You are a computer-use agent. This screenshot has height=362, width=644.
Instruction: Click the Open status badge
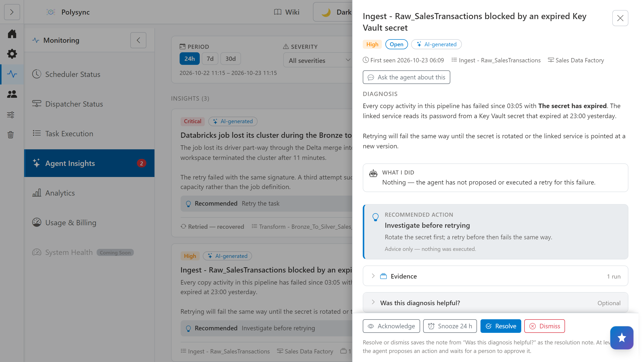click(396, 44)
